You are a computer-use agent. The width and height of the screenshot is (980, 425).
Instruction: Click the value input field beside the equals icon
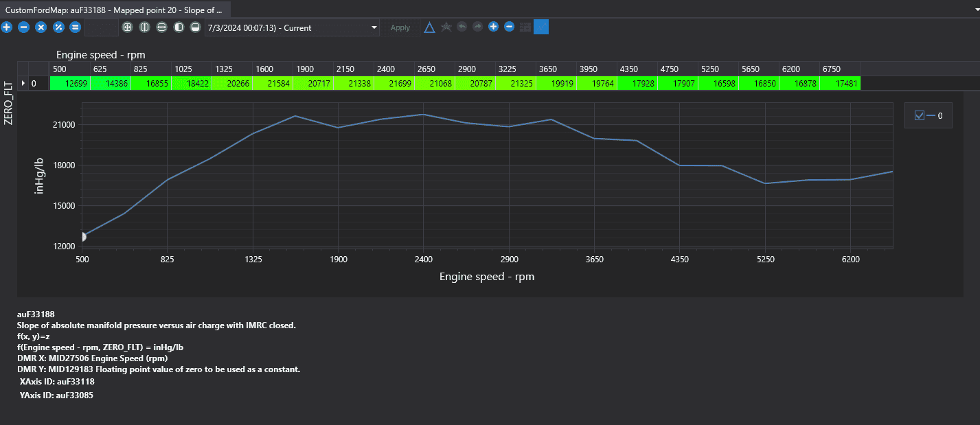pos(101,27)
